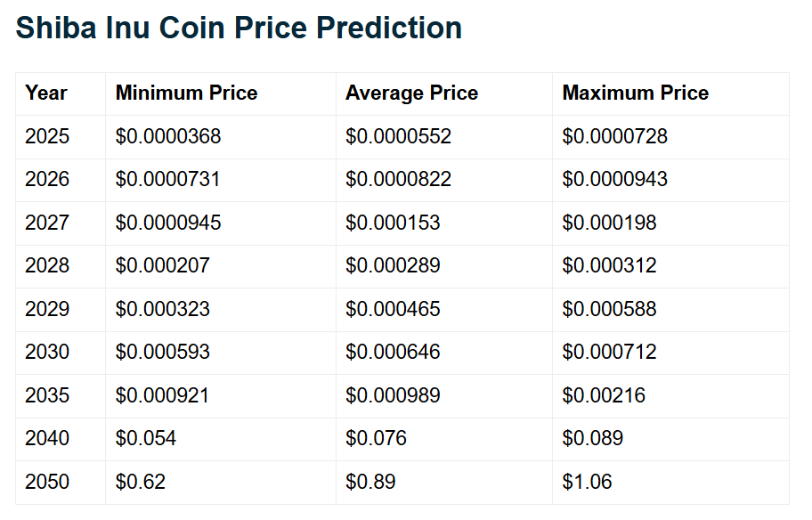
Task: Select the 2025 year cell
Action: tap(47, 137)
